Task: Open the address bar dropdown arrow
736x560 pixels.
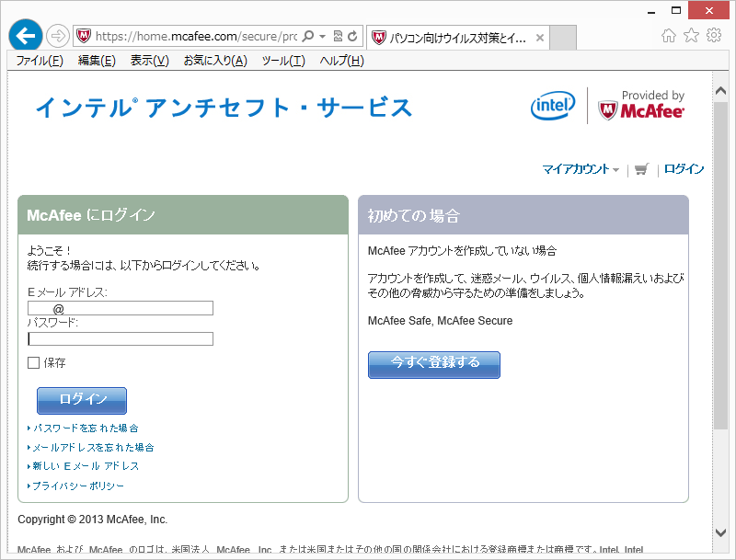Action: click(323, 36)
